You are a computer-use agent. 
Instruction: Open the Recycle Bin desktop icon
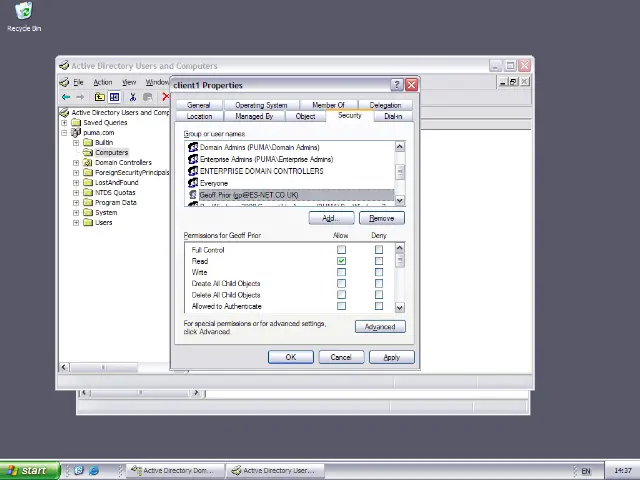tap(24, 16)
